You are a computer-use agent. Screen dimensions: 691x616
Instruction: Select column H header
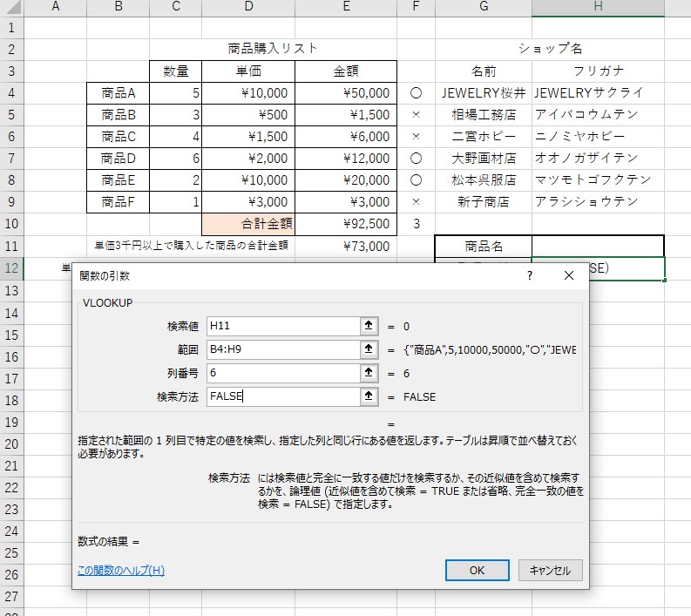click(x=598, y=8)
